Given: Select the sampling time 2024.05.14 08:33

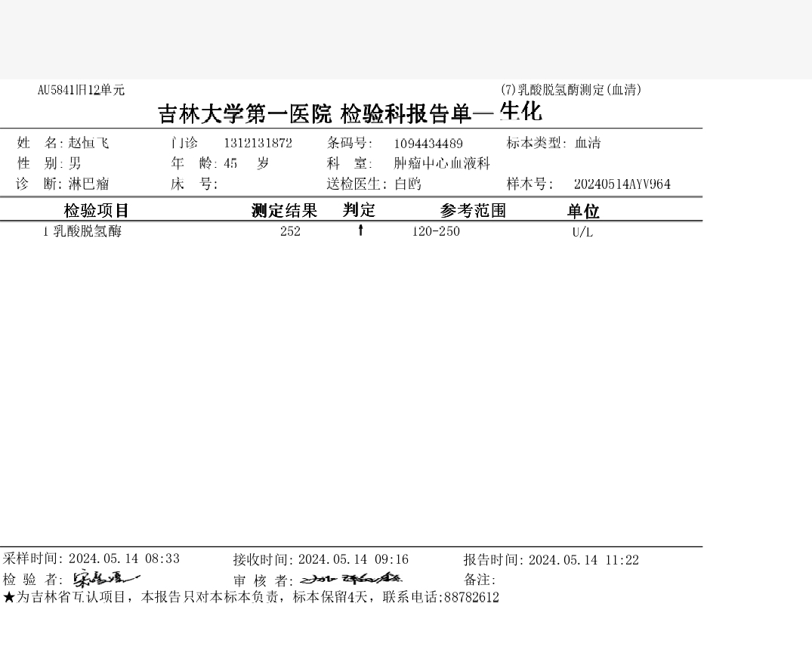Looking at the screenshot, I should [x=125, y=559].
